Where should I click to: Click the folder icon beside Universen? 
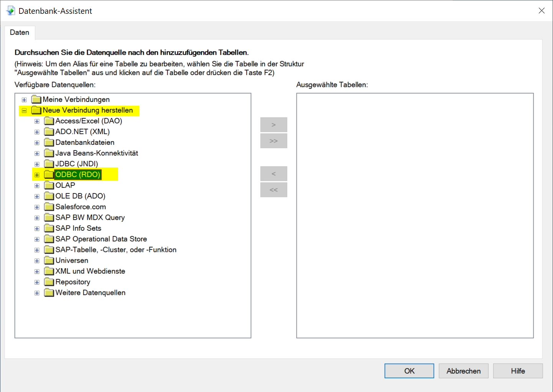(x=49, y=261)
